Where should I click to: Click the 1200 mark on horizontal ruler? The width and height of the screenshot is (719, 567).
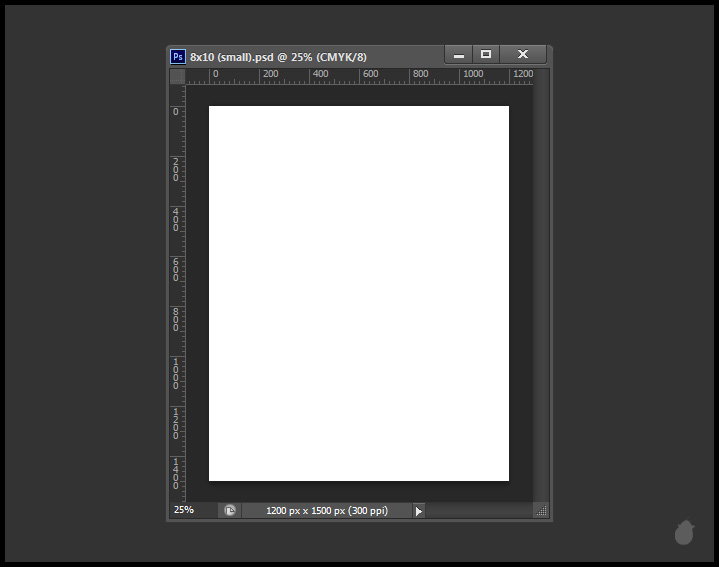tap(522, 75)
